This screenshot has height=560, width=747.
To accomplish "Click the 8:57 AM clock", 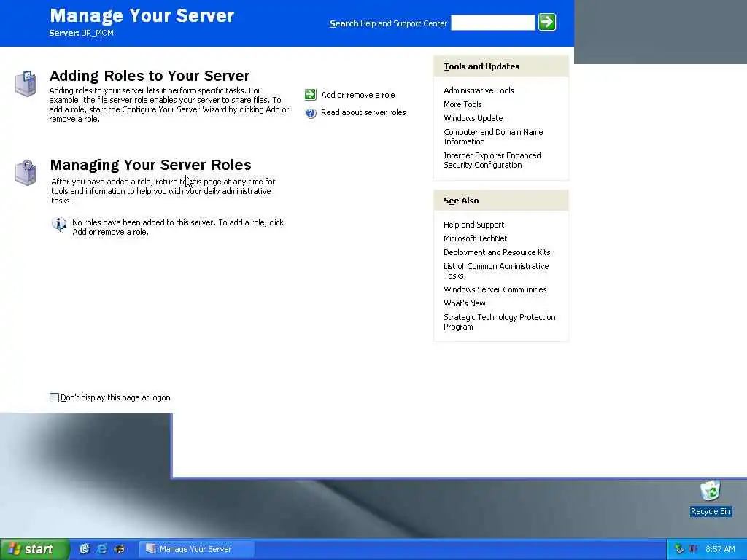I will click(x=720, y=549).
